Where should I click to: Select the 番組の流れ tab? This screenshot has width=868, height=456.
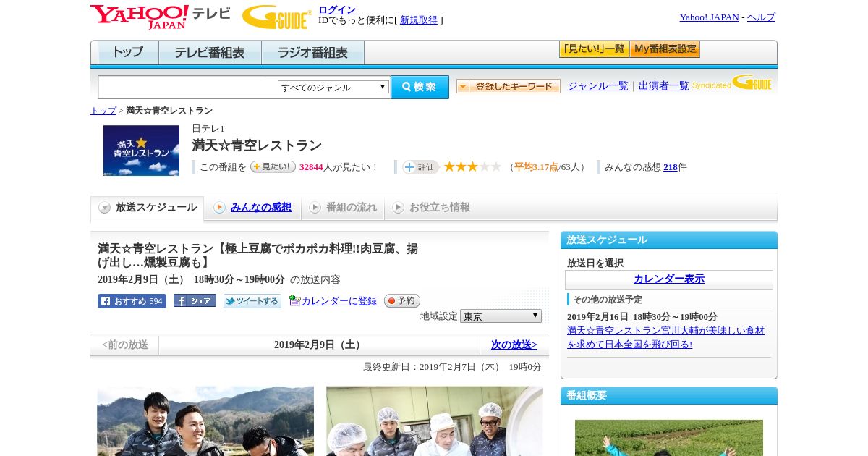click(x=343, y=208)
